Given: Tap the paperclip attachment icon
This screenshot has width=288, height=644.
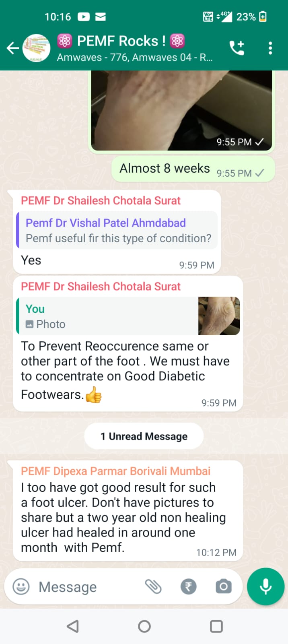Looking at the screenshot, I should click(153, 586).
